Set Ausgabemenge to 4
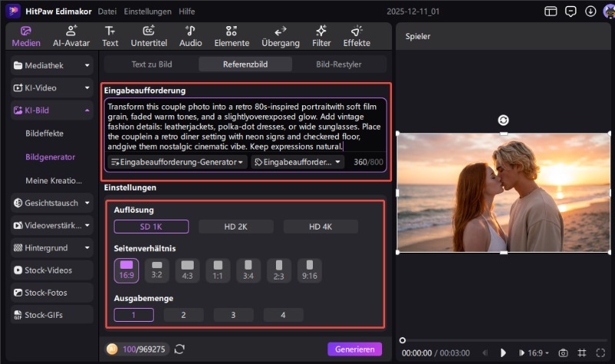The height and width of the screenshot is (364, 615). [x=283, y=315]
